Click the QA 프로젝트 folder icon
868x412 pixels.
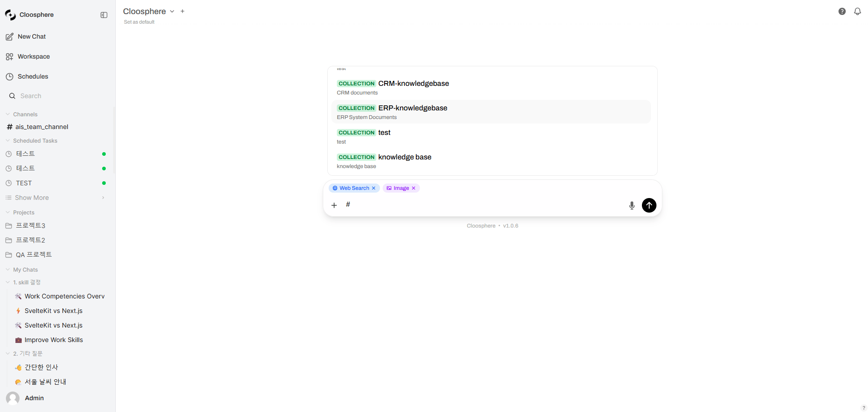[x=9, y=255]
